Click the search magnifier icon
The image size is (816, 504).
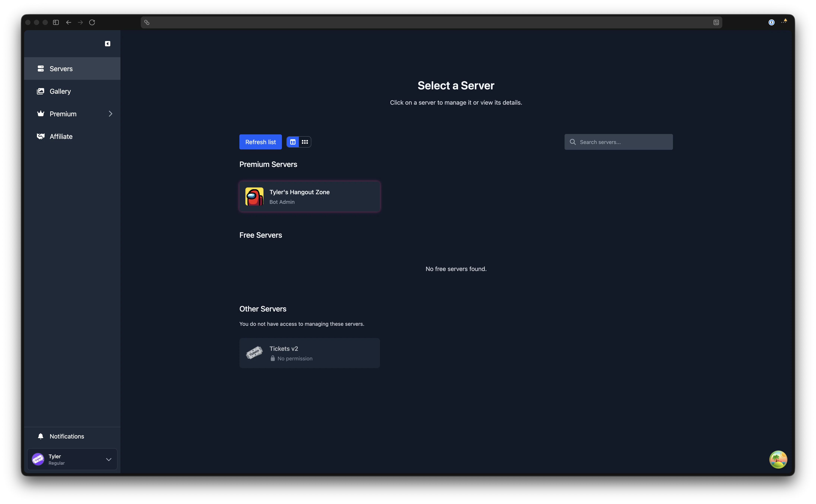click(573, 142)
